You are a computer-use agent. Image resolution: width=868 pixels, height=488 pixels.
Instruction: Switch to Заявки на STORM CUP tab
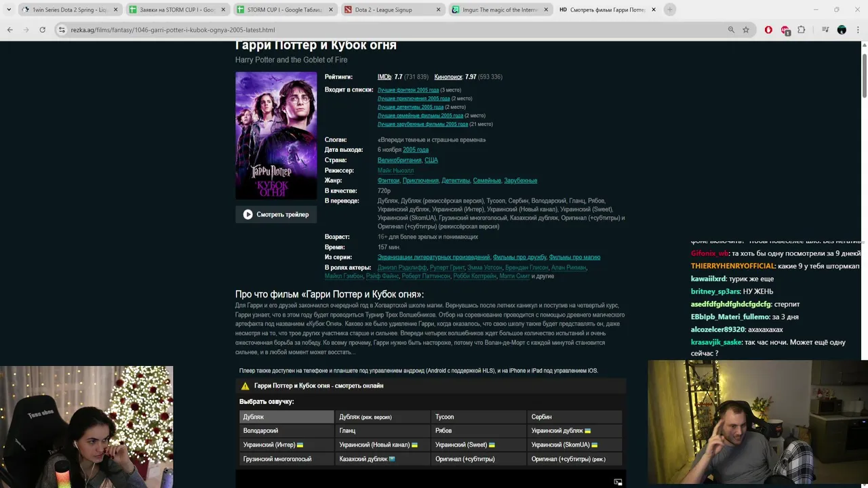pos(178,9)
